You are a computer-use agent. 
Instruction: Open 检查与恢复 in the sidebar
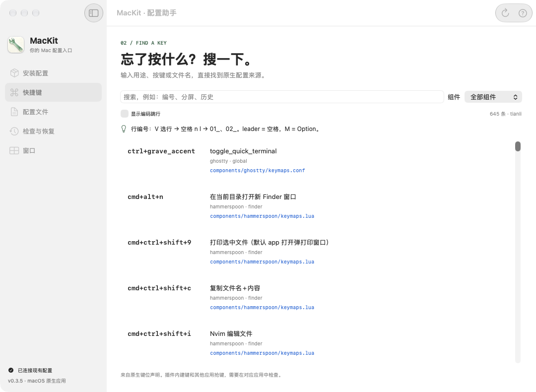point(53,131)
